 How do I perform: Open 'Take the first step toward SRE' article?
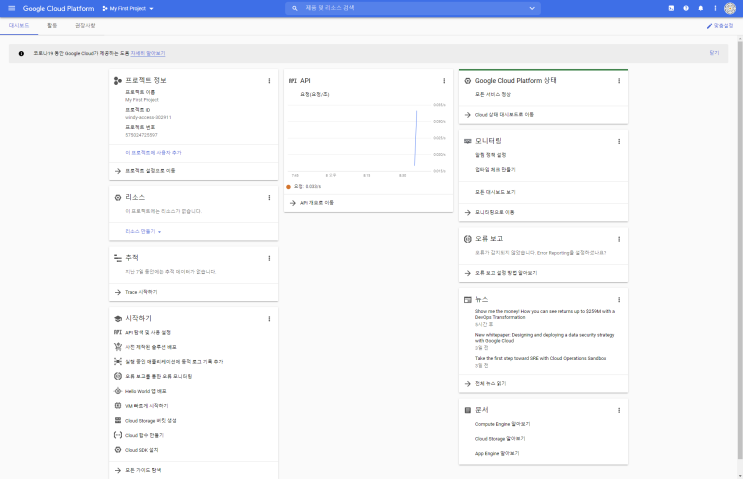pos(540,358)
